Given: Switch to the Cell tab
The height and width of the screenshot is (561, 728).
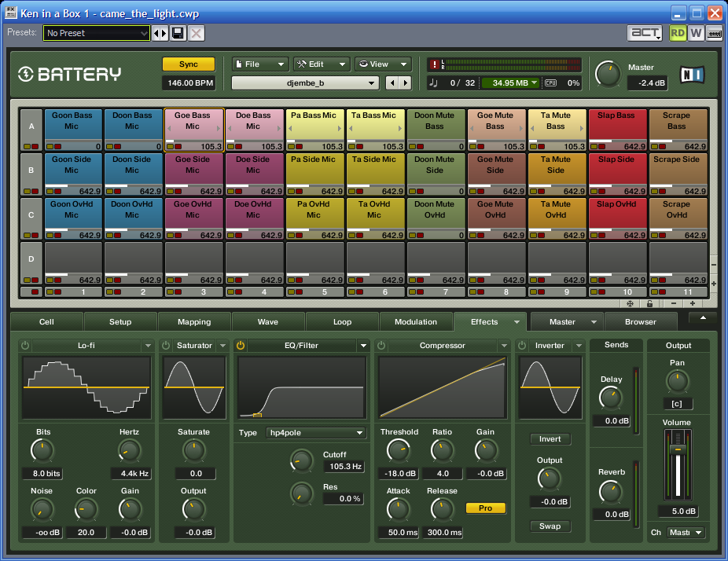Looking at the screenshot, I should (46, 321).
